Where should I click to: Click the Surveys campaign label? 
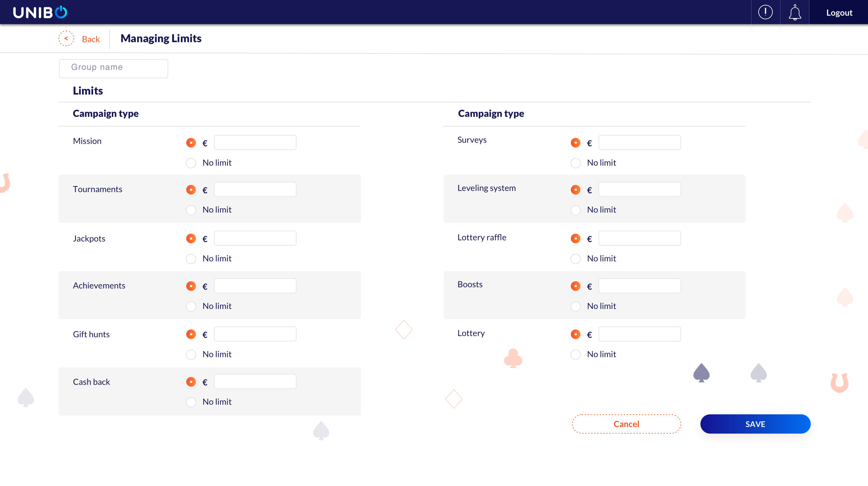coord(472,140)
